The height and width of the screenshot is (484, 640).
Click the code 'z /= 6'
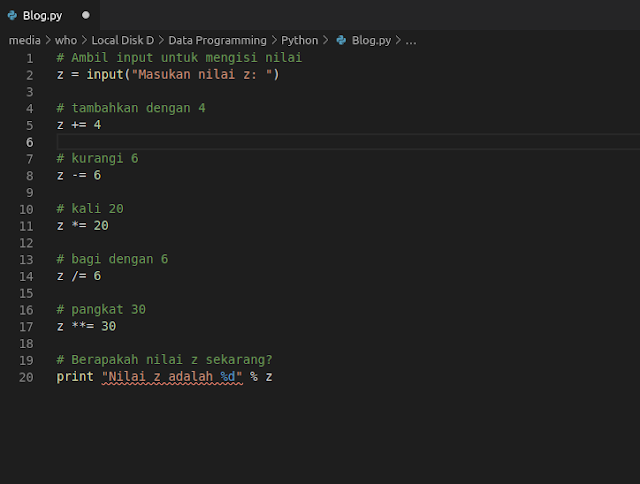coord(79,276)
